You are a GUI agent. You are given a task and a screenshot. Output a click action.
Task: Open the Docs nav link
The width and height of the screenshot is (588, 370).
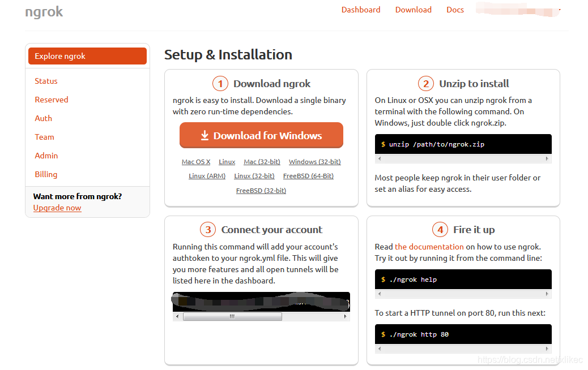click(x=455, y=10)
